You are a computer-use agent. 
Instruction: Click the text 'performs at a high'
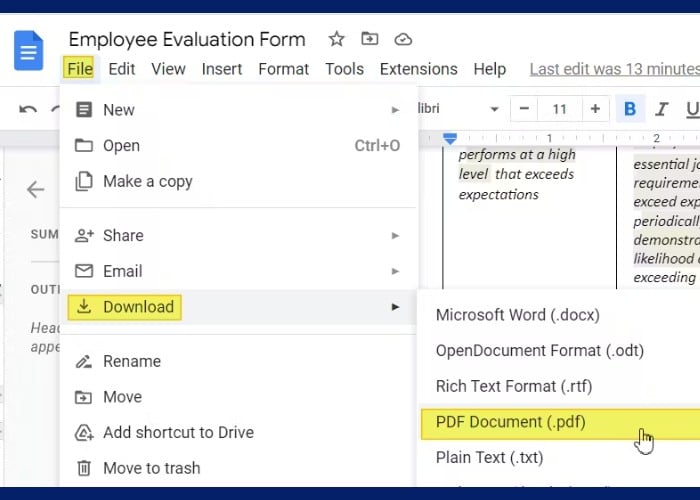[517, 154]
